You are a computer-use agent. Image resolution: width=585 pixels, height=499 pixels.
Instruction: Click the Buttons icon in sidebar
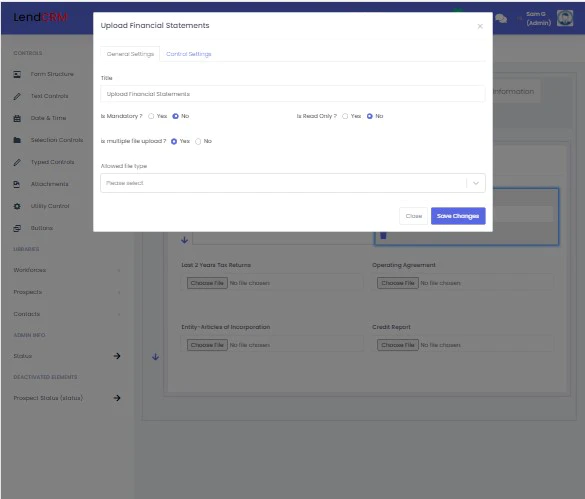(x=17, y=228)
